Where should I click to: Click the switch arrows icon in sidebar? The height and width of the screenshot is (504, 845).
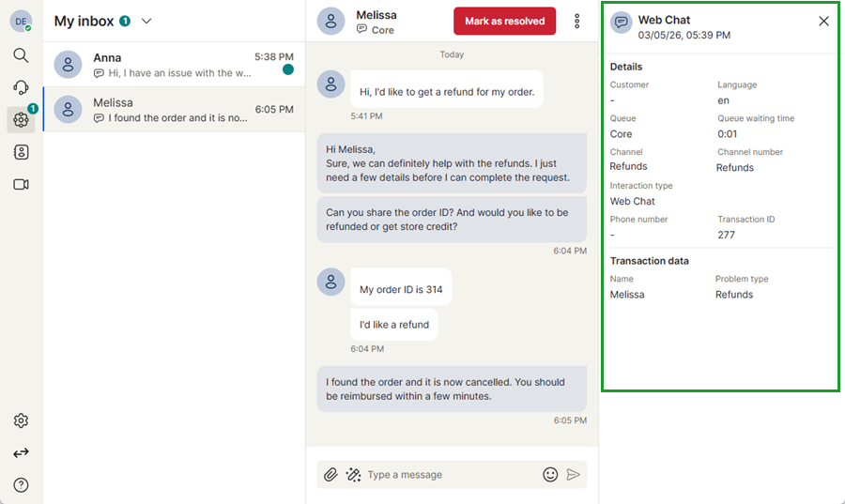[x=21, y=453]
